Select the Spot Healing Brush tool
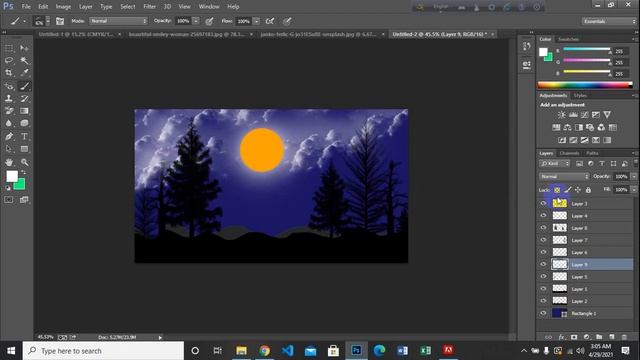This screenshot has width=640, height=360. [9, 86]
